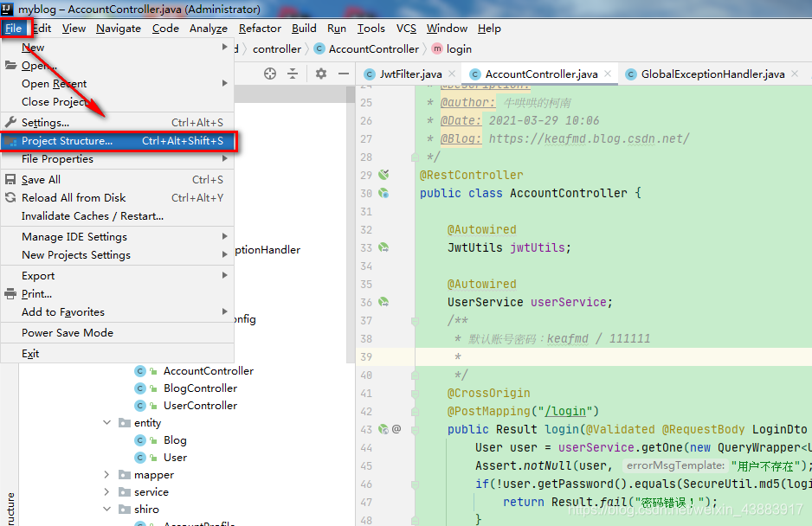Open the Help menu

[x=489, y=29]
